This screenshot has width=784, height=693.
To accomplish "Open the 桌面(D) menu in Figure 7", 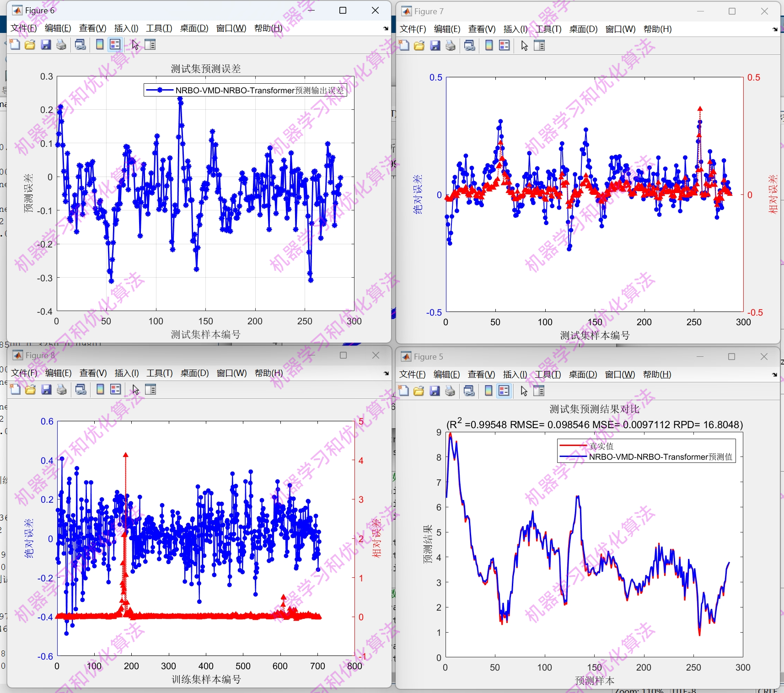I will pos(584,29).
